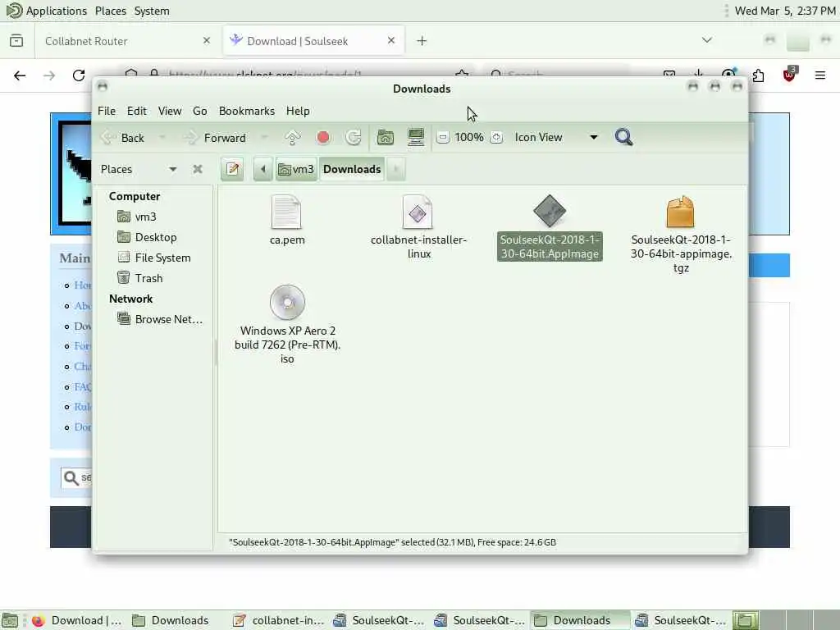Select Browse Network in the sidebar

(x=160, y=319)
